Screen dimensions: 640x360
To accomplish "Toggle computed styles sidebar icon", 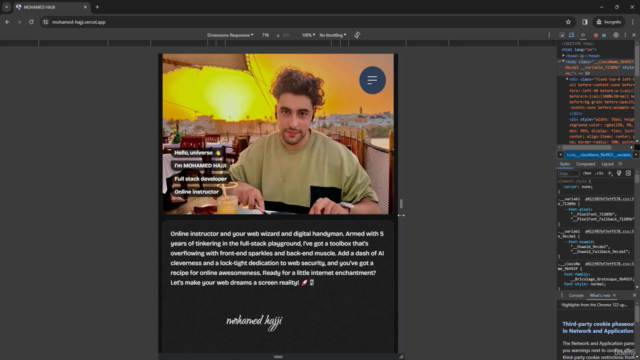I will coord(628,173).
